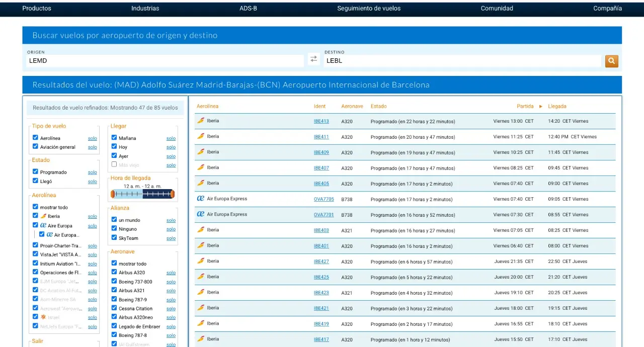Image resolution: width=644 pixels, height=347 pixels.
Task: Toggle the Llegó status checkbox
Action: [x=35, y=181]
